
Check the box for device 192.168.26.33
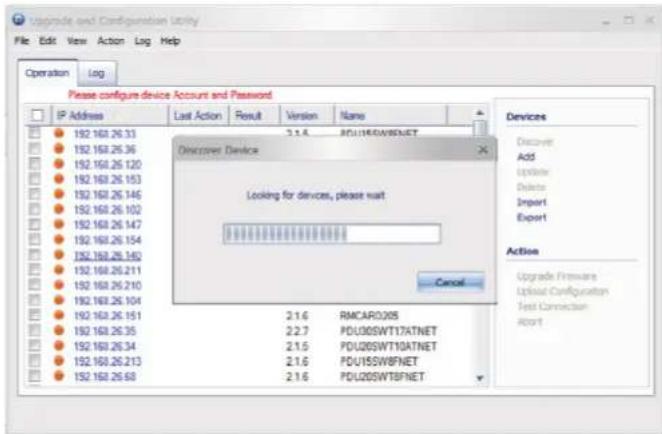[x=34, y=133]
